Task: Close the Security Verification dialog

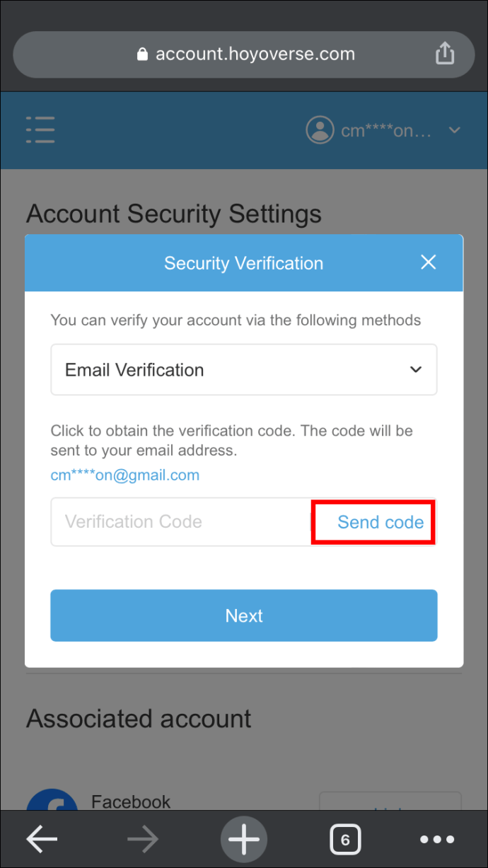Action: [428, 262]
